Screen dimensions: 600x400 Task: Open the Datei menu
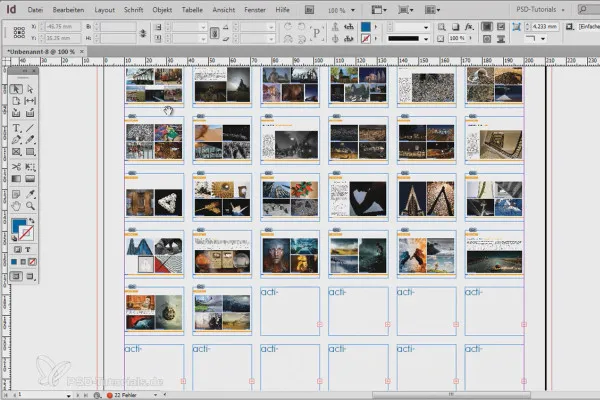tap(35, 10)
